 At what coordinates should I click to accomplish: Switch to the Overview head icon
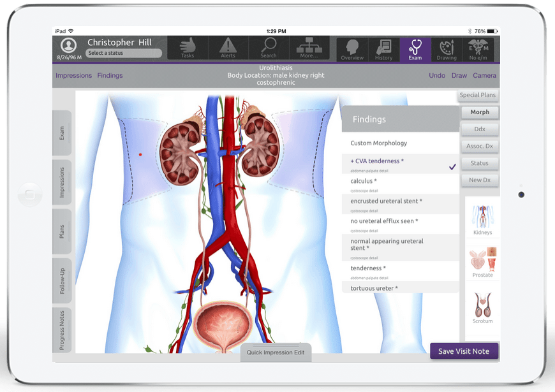pos(352,50)
